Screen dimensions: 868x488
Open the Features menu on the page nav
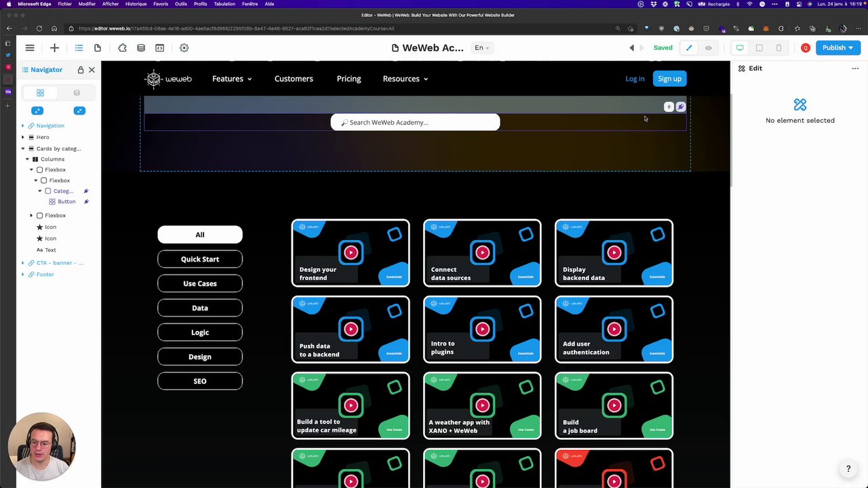click(x=232, y=79)
